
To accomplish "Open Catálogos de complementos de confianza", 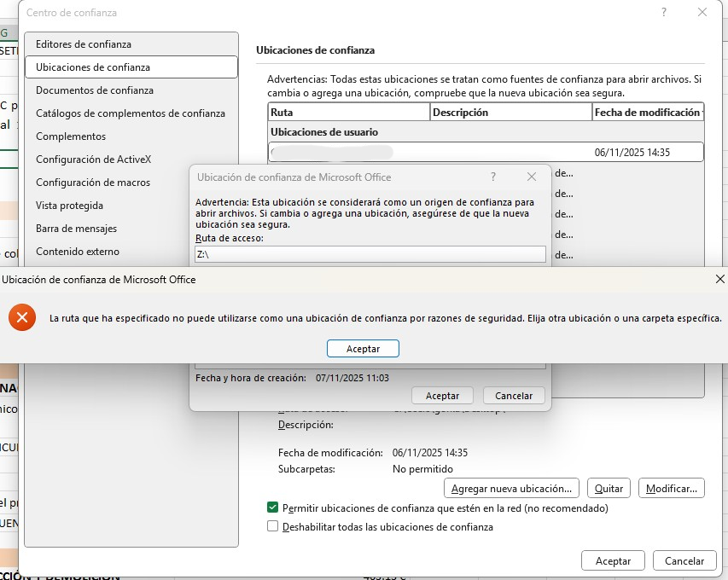I will [131, 113].
